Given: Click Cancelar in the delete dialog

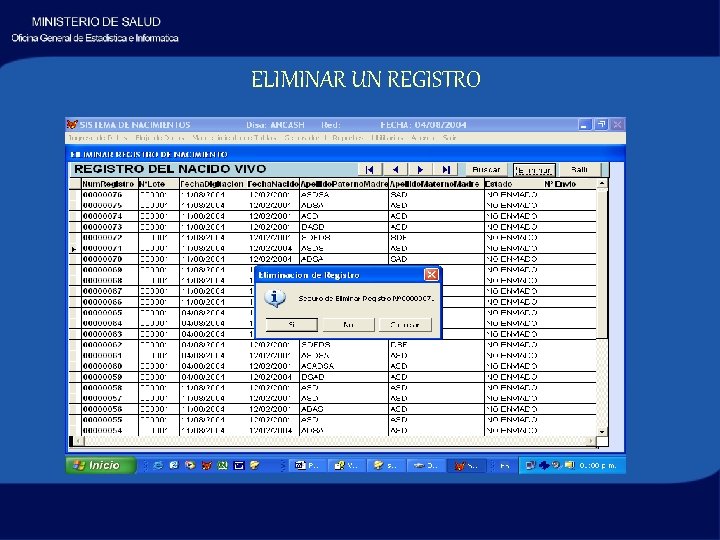Looking at the screenshot, I should pos(405,325).
